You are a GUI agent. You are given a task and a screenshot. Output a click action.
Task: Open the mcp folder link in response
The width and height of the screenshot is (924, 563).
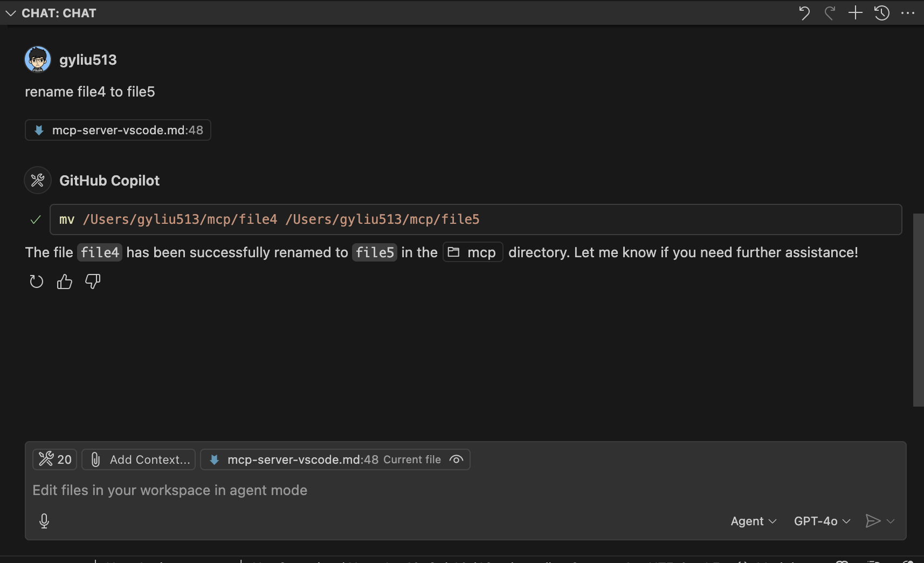click(473, 252)
